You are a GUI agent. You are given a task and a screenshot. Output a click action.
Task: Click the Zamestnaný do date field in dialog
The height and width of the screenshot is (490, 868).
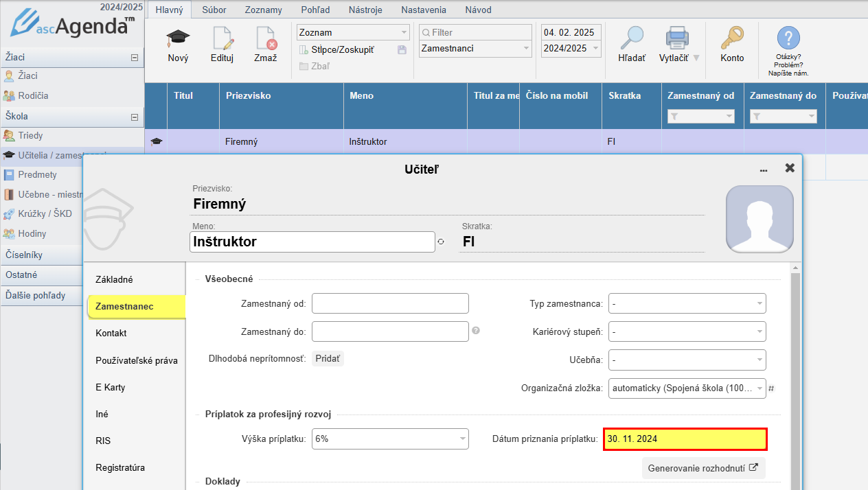pyautogui.click(x=390, y=331)
